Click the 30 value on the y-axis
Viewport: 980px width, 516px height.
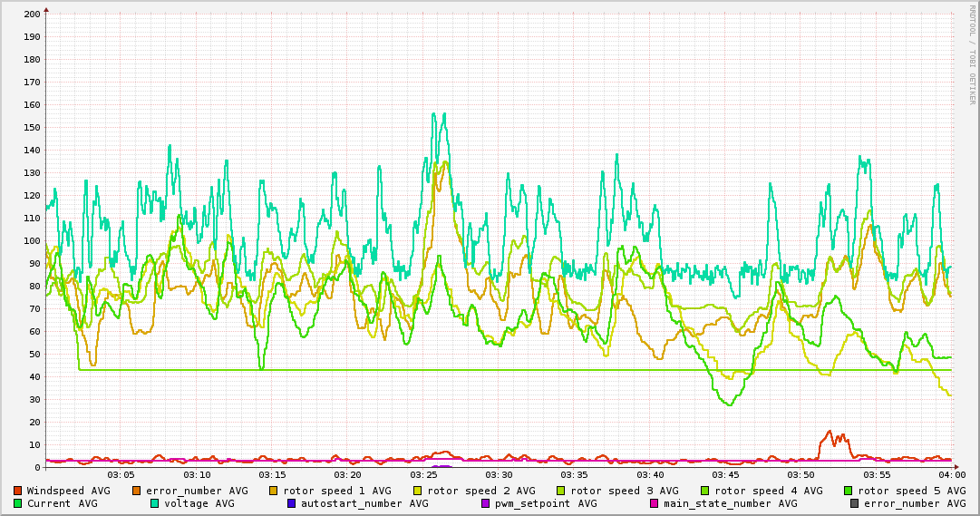coord(34,399)
